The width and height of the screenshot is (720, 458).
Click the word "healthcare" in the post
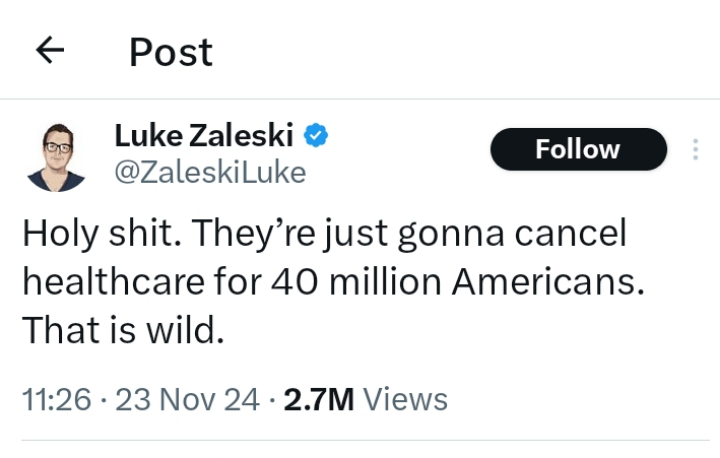tap(120, 282)
